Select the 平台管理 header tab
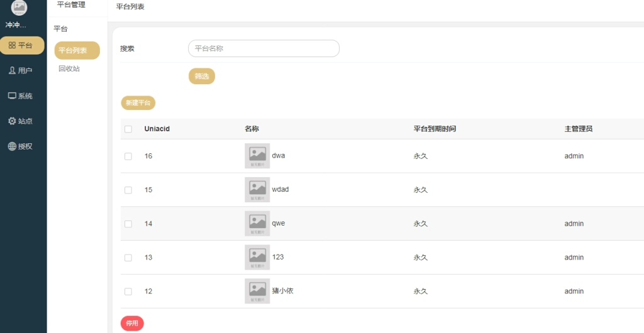 [x=71, y=5]
